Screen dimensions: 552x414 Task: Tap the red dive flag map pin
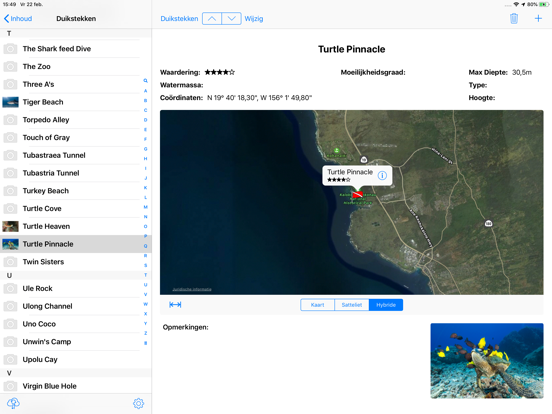(358, 194)
